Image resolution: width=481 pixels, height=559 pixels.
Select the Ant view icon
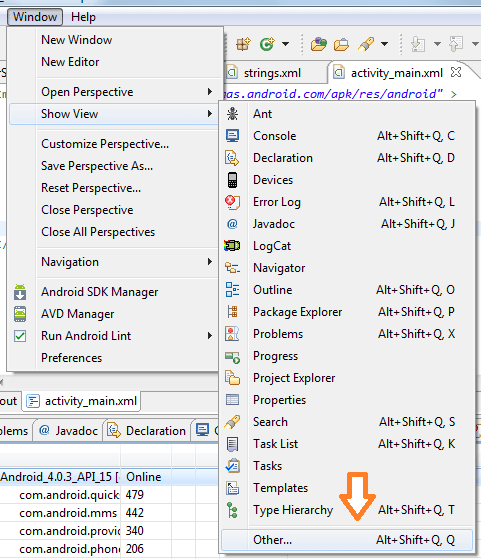click(x=232, y=114)
